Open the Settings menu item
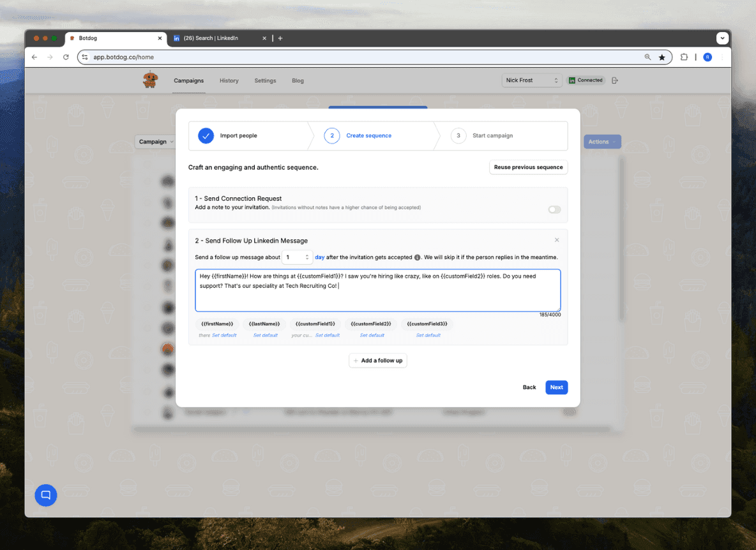The height and width of the screenshot is (550, 756). click(265, 80)
